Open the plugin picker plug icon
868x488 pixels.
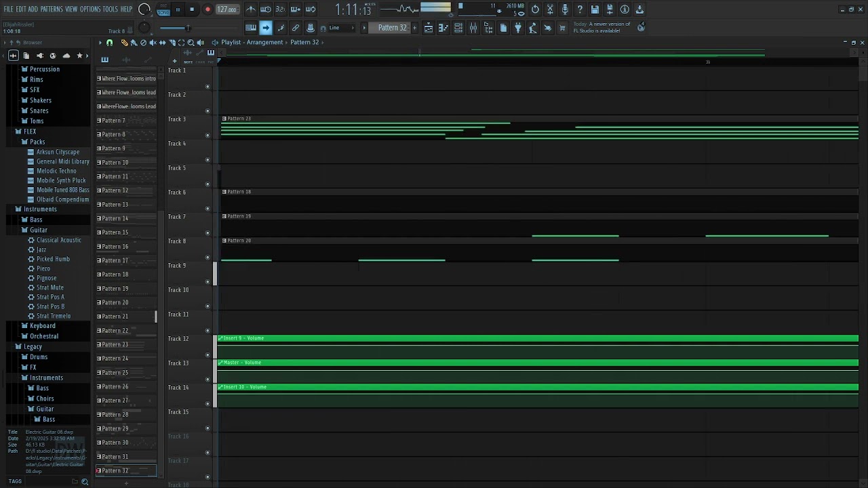[518, 28]
